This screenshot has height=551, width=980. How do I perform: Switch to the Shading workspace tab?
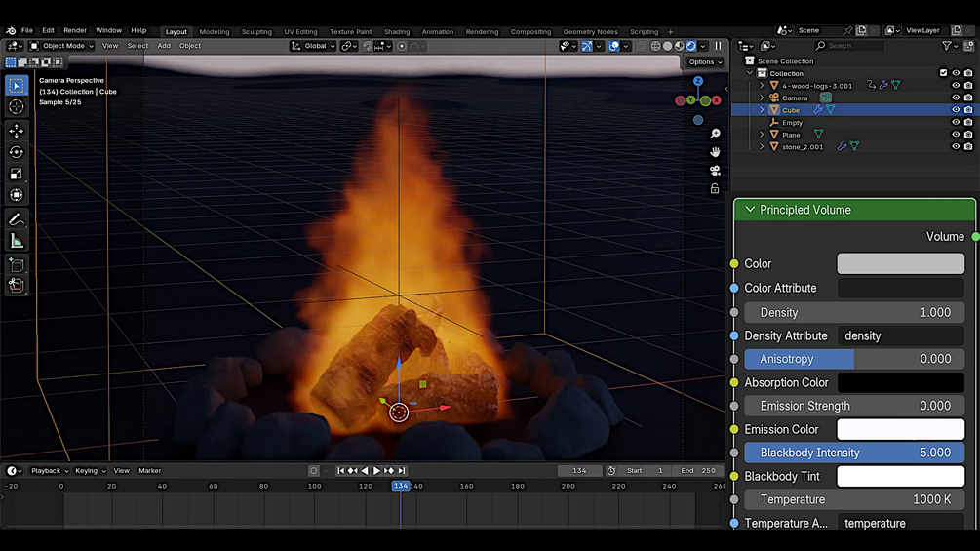click(x=396, y=31)
